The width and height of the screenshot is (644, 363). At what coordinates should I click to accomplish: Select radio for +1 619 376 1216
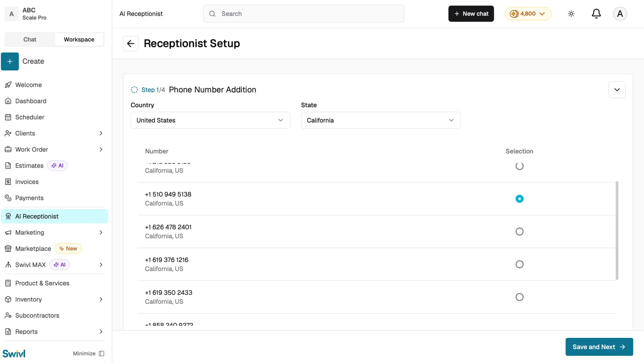point(519,264)
